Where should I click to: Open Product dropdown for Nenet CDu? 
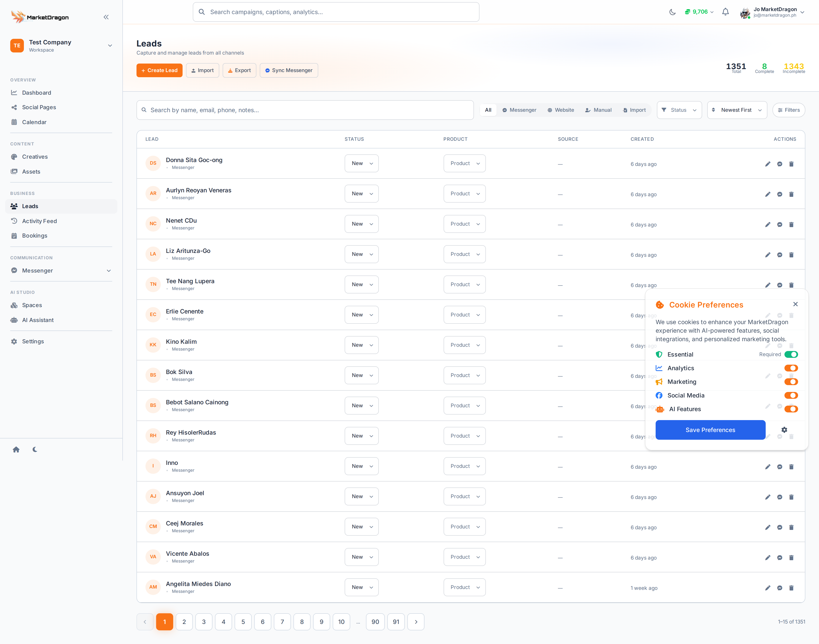pos(464,224)
